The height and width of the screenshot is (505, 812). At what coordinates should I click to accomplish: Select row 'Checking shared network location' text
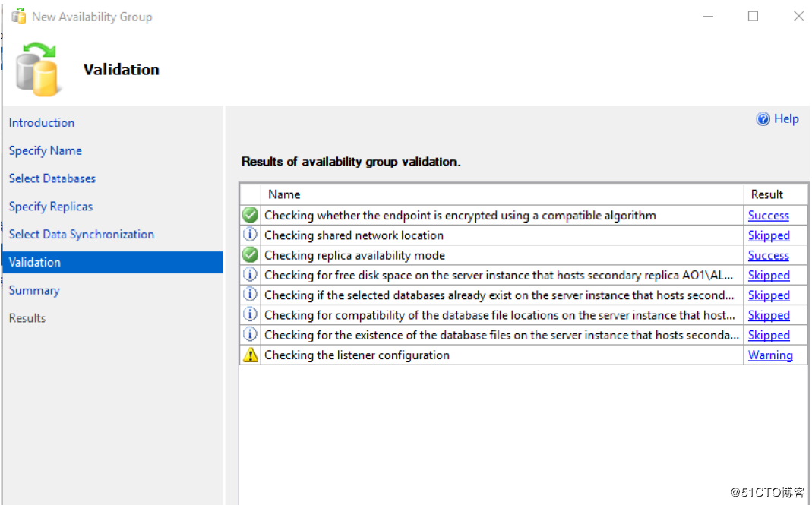click(x=354, y=235)
